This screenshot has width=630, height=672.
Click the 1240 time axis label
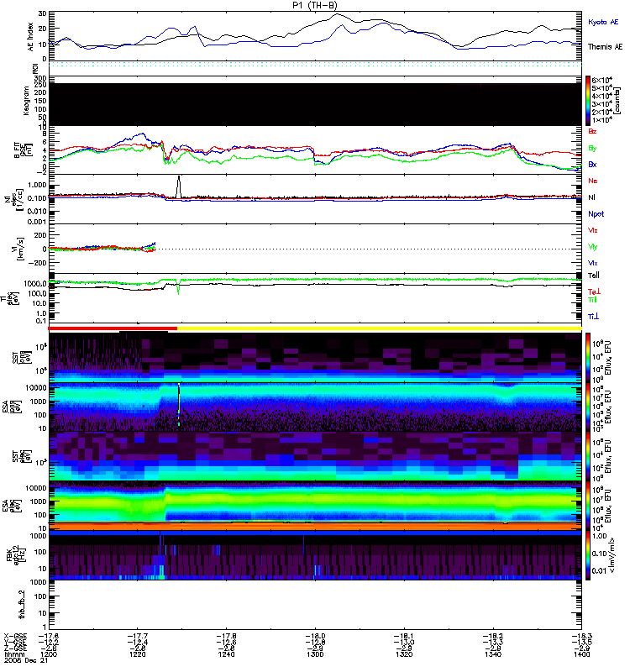click(x=226, y=654)
